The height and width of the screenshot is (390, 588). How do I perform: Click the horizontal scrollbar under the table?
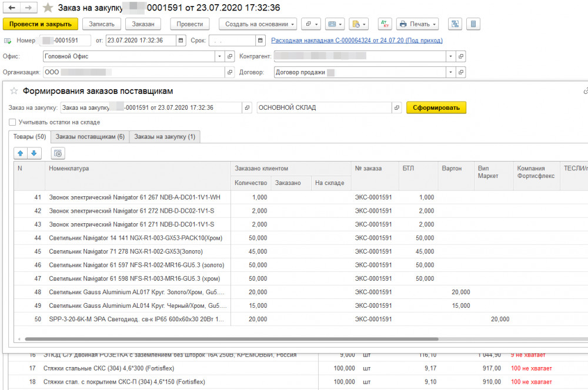230,339
